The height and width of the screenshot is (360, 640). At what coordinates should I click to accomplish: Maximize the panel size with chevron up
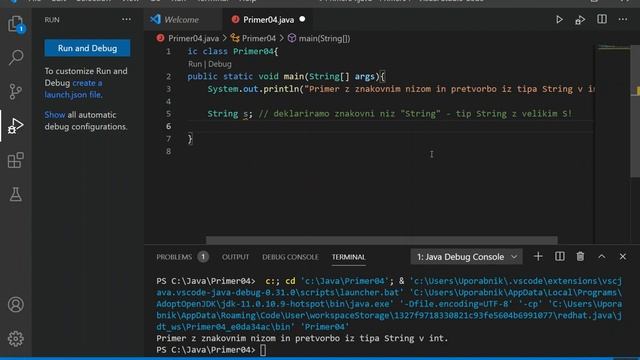pyautogui.click(x=602, y=257)
